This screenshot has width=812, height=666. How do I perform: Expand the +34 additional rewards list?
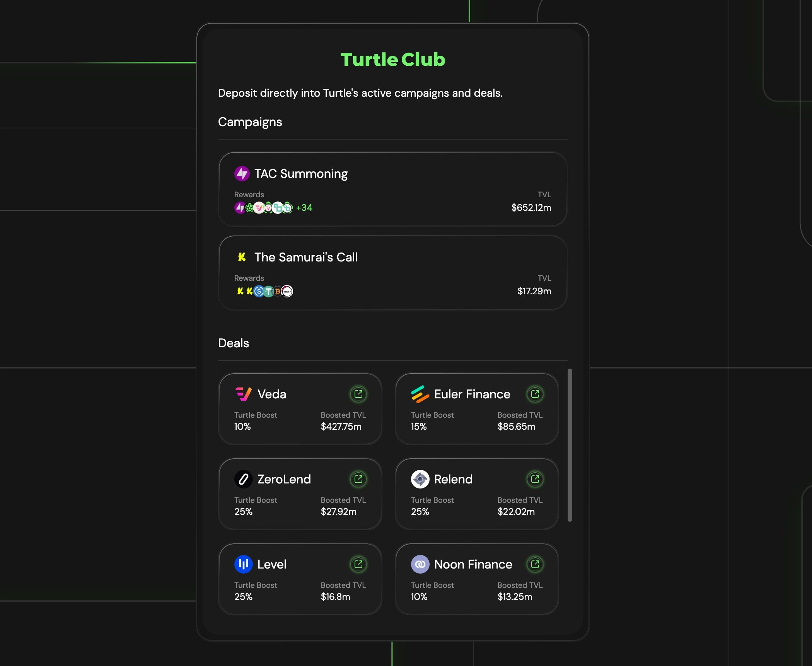pos(304,208)
